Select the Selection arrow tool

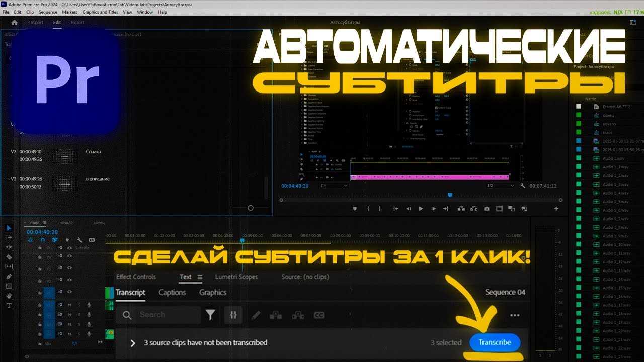[9, 228]
